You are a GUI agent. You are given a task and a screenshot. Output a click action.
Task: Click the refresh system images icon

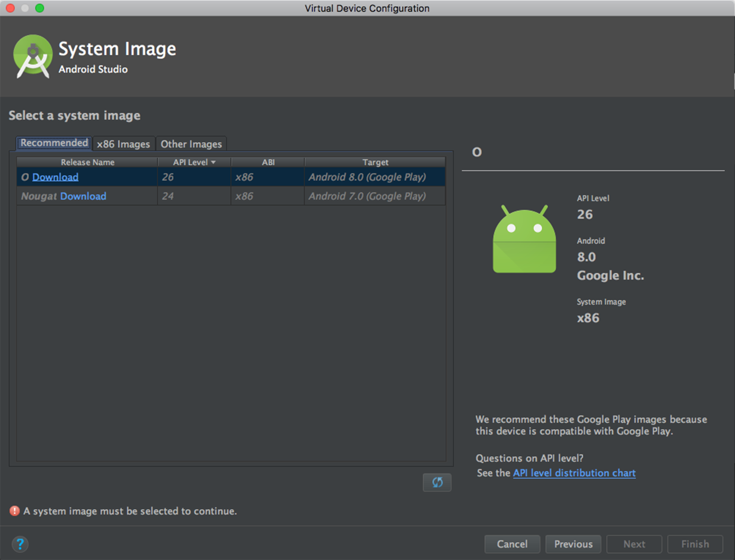click(x=437, y=483)
